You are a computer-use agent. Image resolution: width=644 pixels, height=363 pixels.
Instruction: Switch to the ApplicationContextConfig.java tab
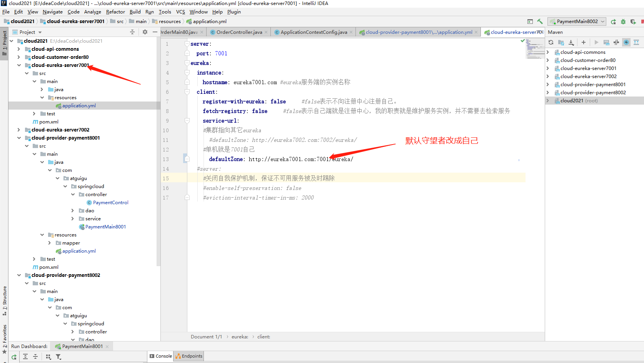[x=314, y=32]
